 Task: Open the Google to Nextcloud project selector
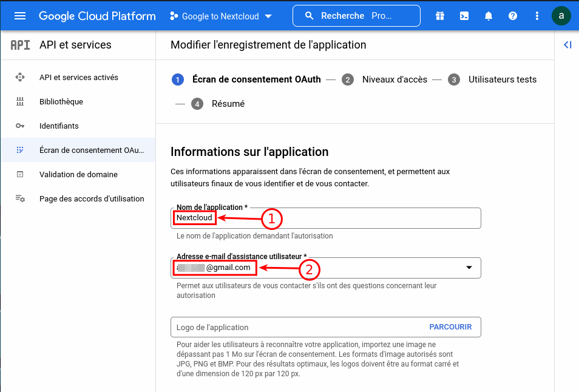(221, 16)
